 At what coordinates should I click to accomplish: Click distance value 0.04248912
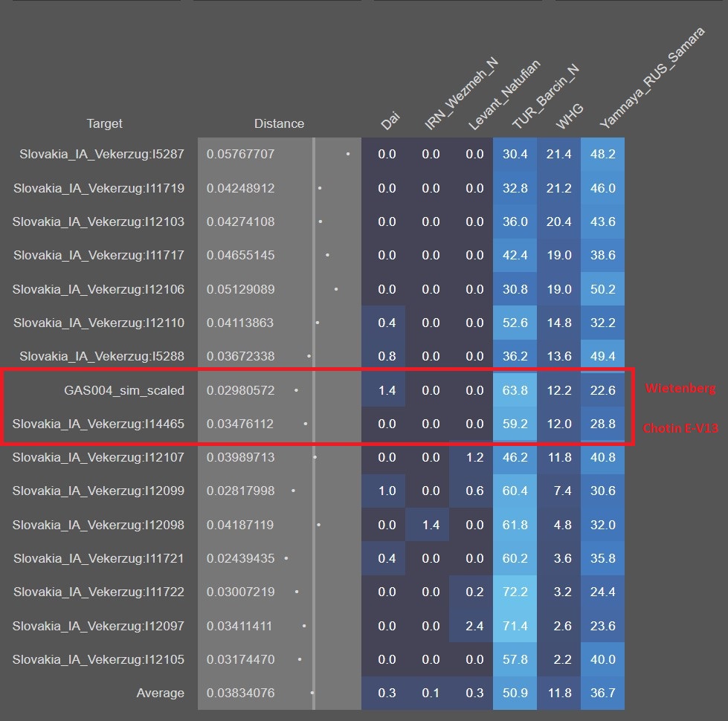coord(240,188)
